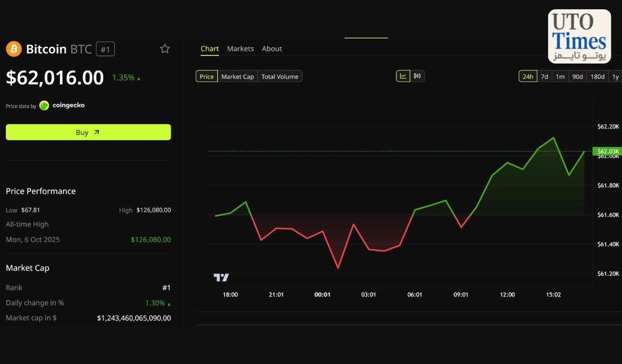Click the Bitcoin orange logo icon

point(14,49)
